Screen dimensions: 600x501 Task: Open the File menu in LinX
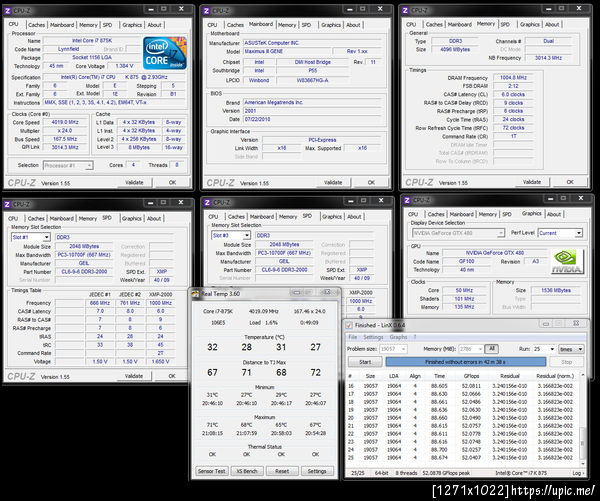(x=352, y=337)
